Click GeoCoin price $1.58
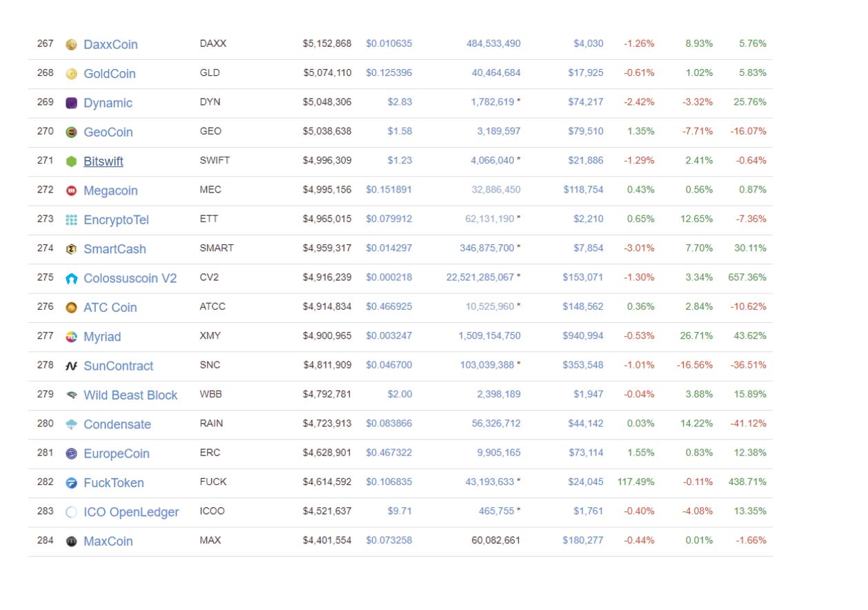The width and height of the screenshot is (868, 610). pyautogui.click(x=400, y=131)
